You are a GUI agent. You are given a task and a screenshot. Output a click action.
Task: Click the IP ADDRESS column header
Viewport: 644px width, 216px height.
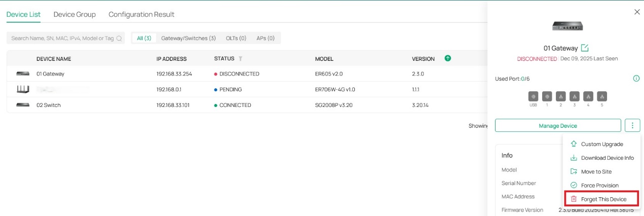[x=172, y=59]
